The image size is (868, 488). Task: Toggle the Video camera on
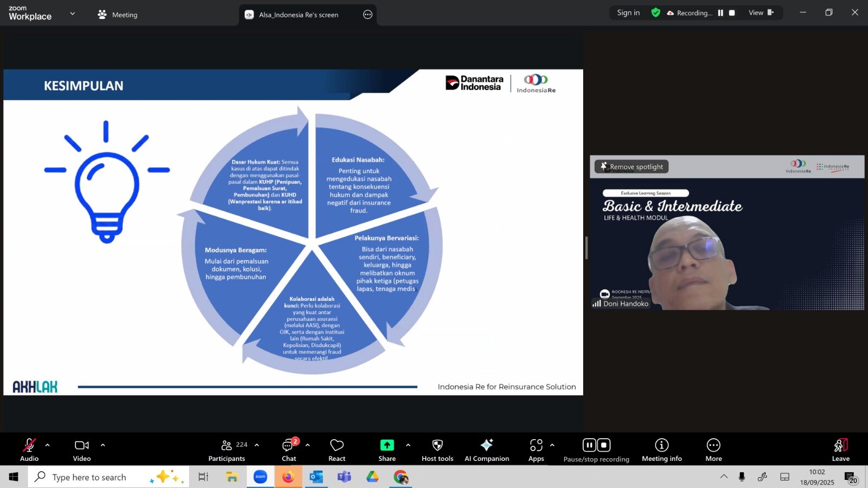(82, 450)
